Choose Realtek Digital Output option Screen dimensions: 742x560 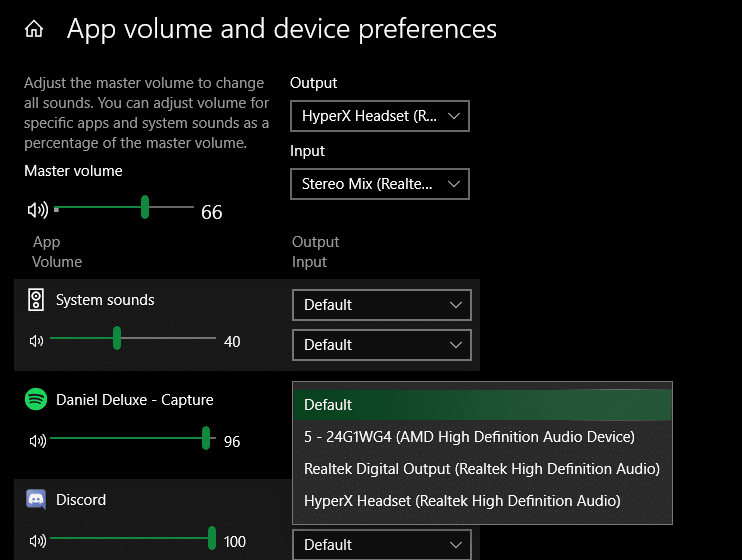[x=482, y=469]
